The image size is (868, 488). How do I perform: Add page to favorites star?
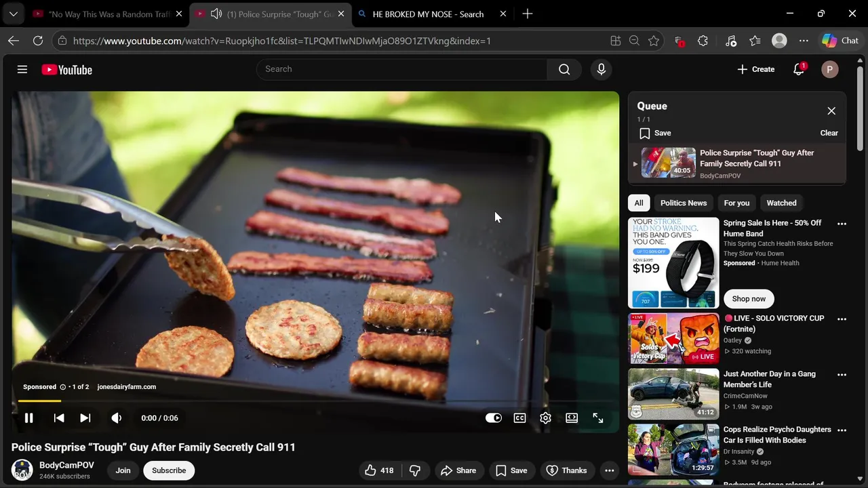pyautogui.click(x=654, y=41)
